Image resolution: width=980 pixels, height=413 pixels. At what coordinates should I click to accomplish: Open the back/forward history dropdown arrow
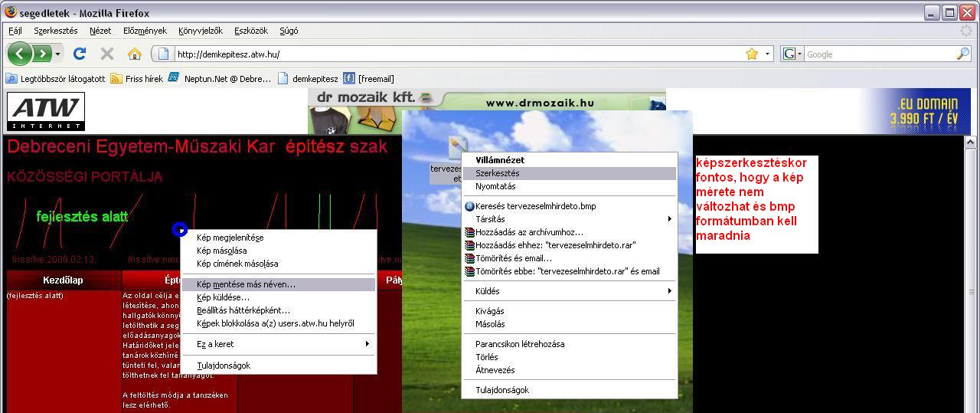[58, 54]
